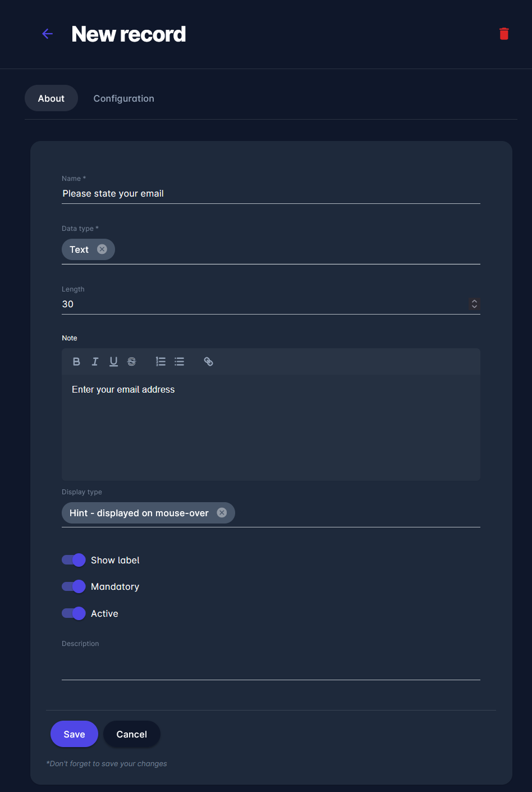
Task: Insert a bulleted list in Note
Action: tap(180, 362)
